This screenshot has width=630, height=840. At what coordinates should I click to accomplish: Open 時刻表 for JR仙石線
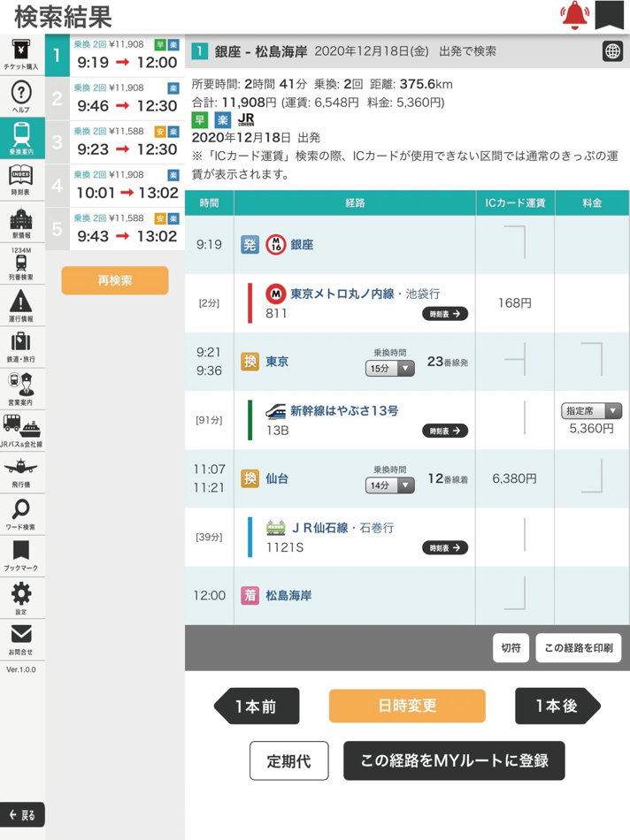[x=445, y=547]
